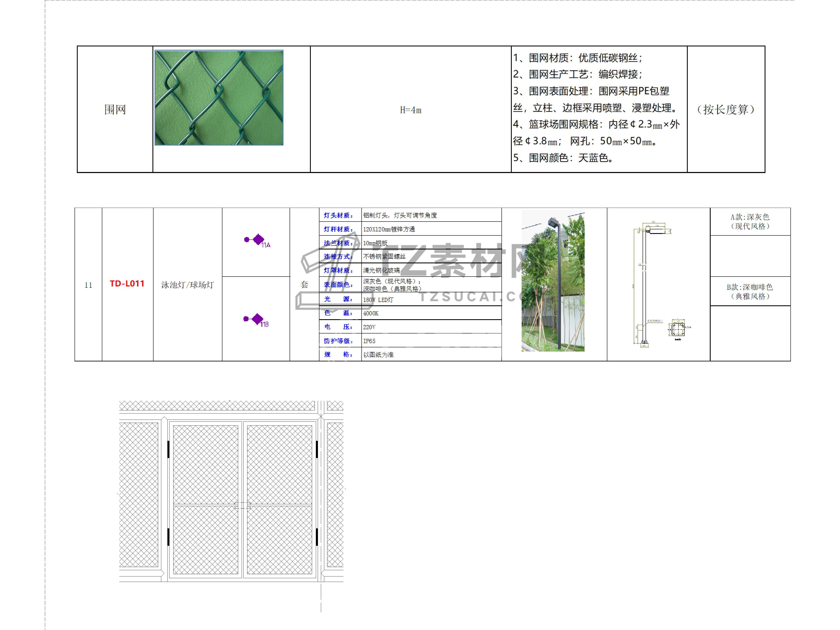
Task: Select the green chain-link fence photo
Action: click(219, 98)
